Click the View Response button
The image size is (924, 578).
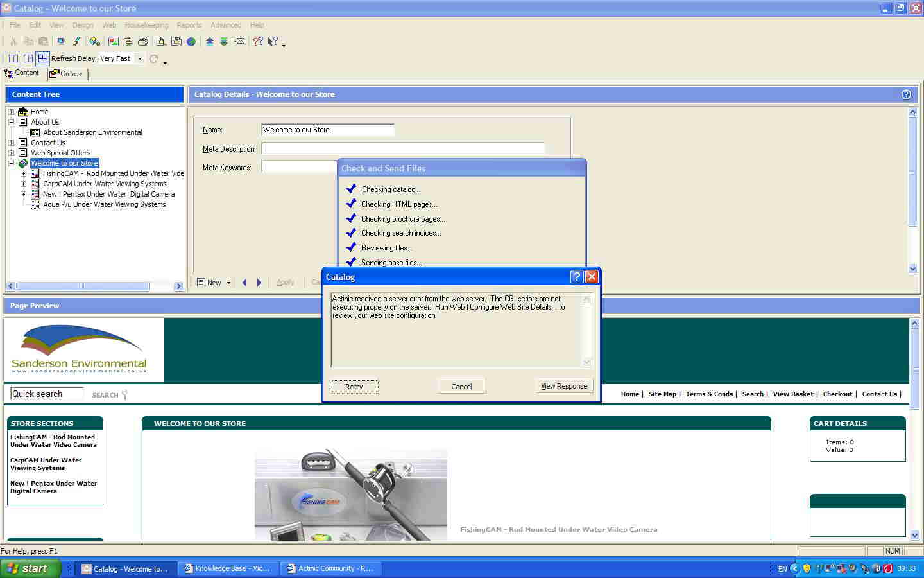pyautogui.click(x=564, y=386)
